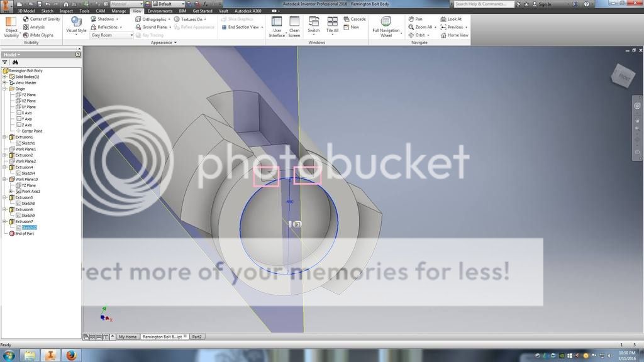
Task: Open the model browser filter icon
Action: click(5, 62)
